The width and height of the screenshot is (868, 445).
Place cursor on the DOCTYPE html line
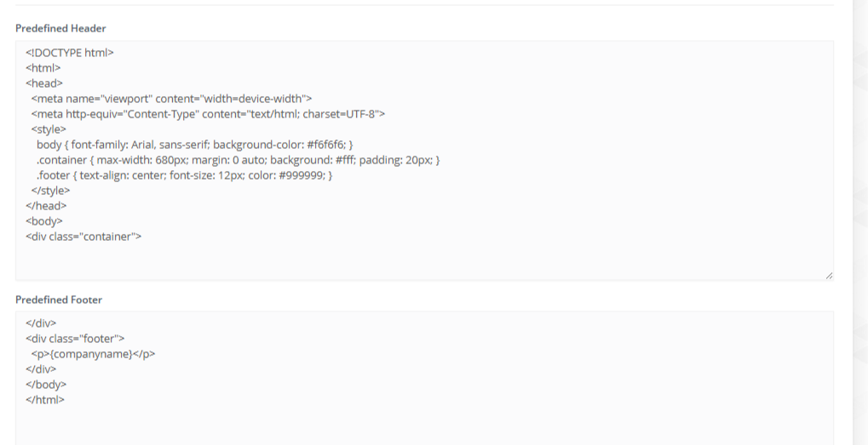click(x=69, y=53)
